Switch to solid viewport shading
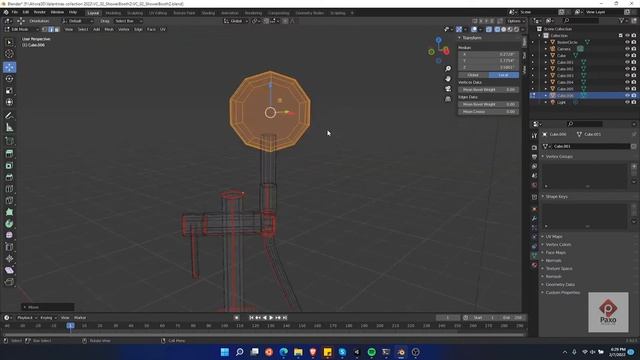Image resolution: width=640 pixels, height=360 pixels. [504, 29]
